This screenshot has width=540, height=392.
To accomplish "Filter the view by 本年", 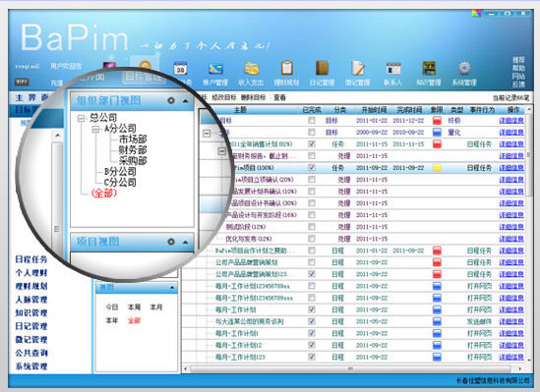I will pos(112,321).
